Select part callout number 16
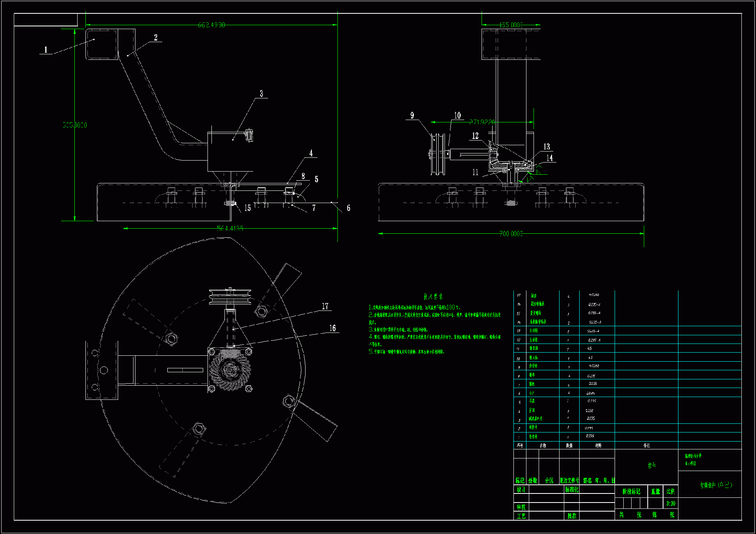 click(x=332, y=328)
